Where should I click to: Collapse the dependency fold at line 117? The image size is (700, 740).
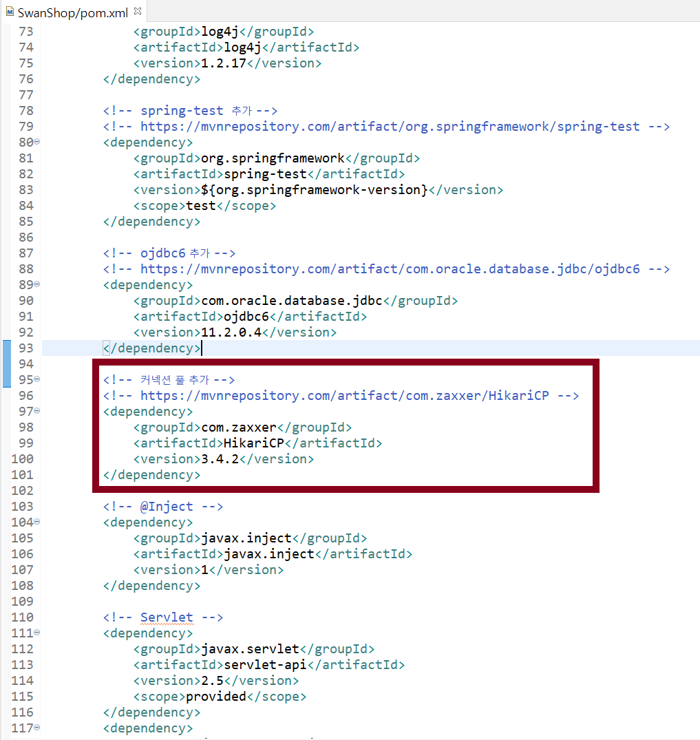pos(36,727)
